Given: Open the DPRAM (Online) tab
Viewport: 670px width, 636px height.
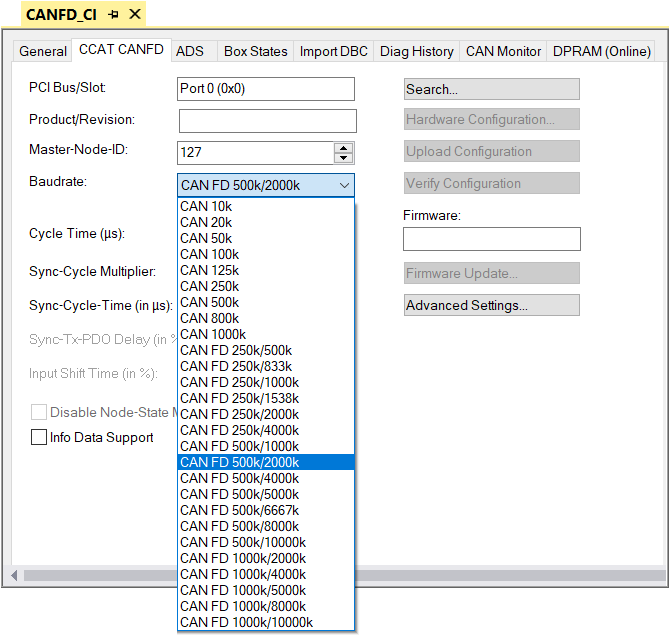Looking at the screenshot, I should 601,51.
